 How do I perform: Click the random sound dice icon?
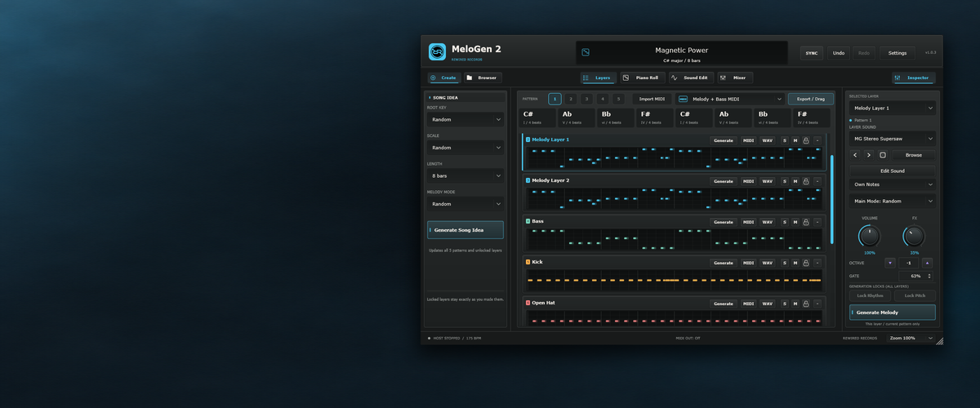(883, 155)
